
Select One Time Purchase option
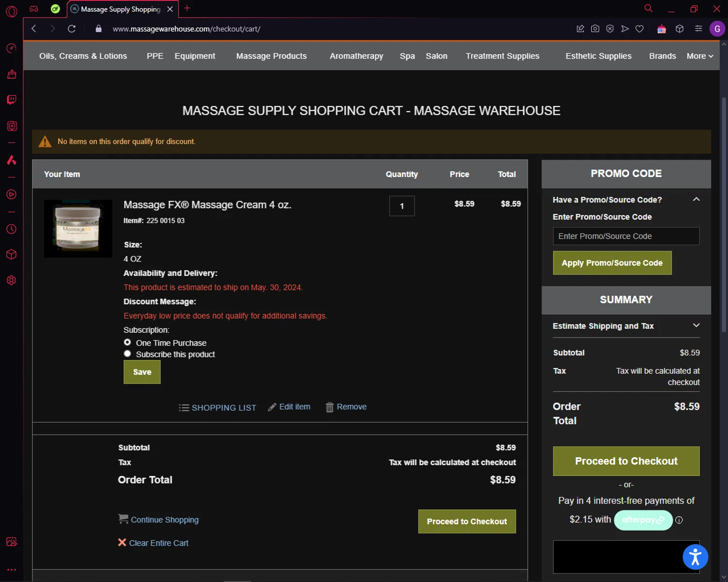[x=127, y=342]
